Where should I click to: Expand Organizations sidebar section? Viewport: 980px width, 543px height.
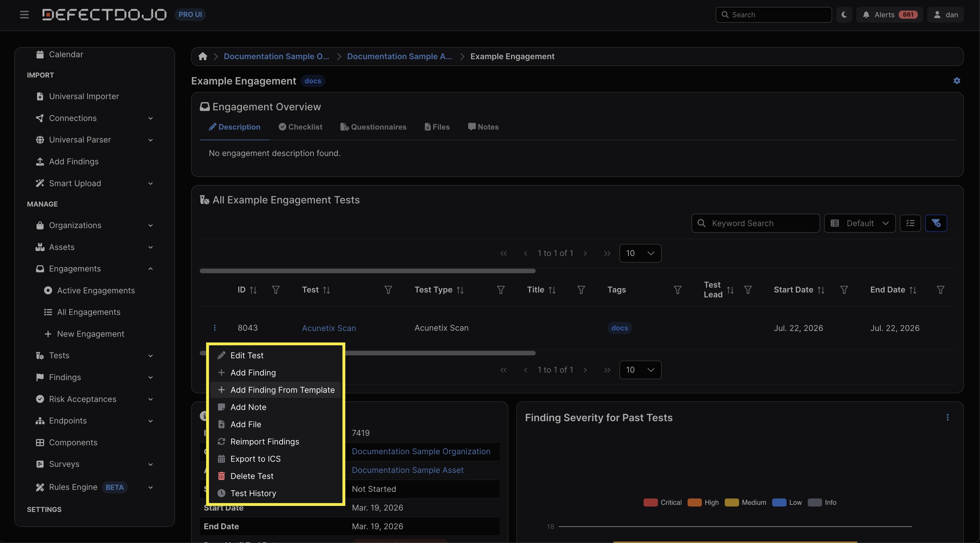click(x=94, y=226)
